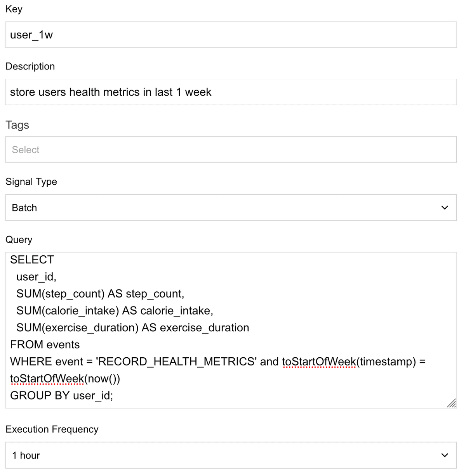Click the Description label
This screenshot has height=476, width=466.
(30, 66)
